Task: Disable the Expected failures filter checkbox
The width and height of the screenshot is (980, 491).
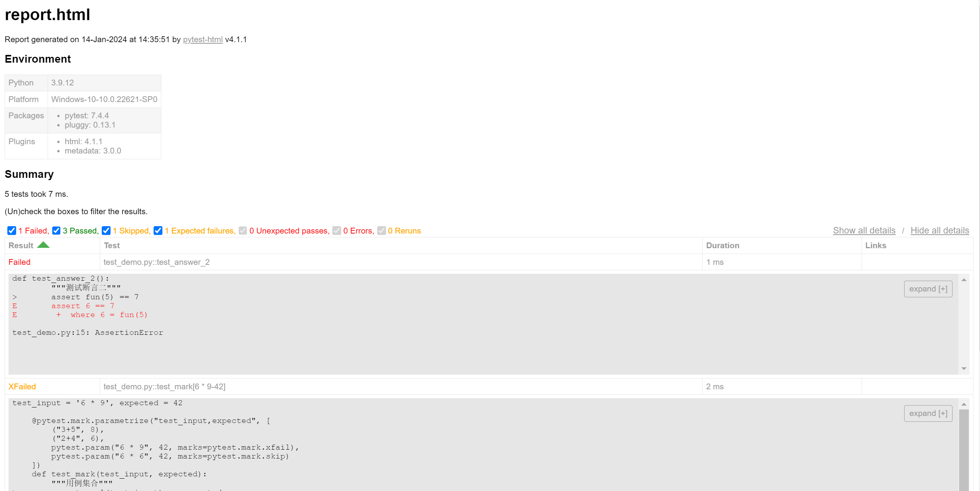Action: tap(158, 231)
